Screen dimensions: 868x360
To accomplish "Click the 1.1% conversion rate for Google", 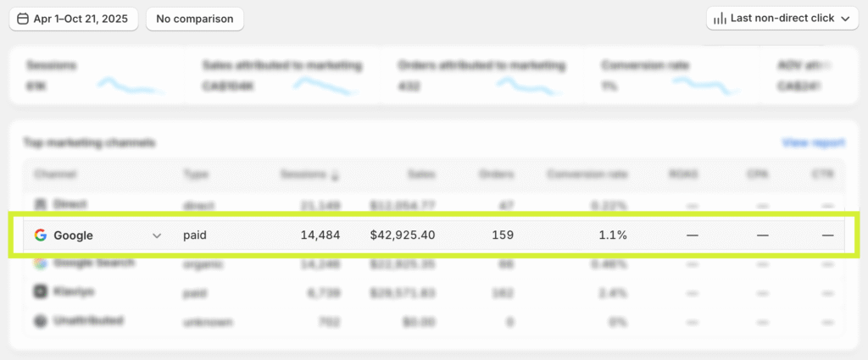I will (611, 235).
